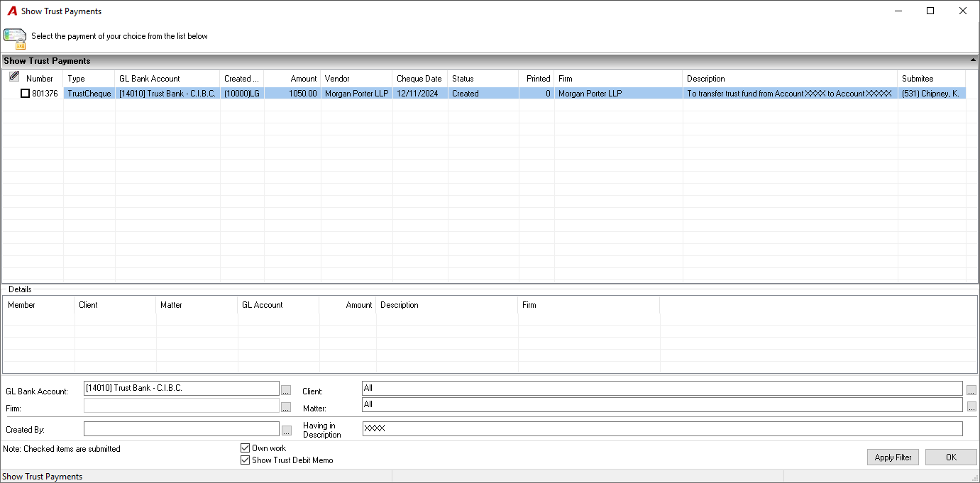Screen dimensions: 980x483
Task: Sort by the GL Bank Account column header
Action: (167, 79)
